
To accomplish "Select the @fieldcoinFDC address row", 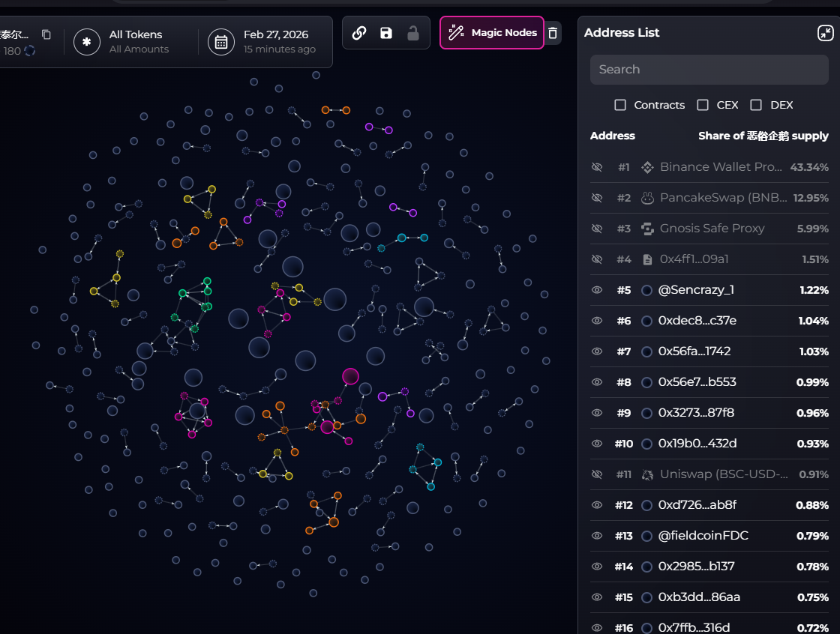I will point(703,536).
